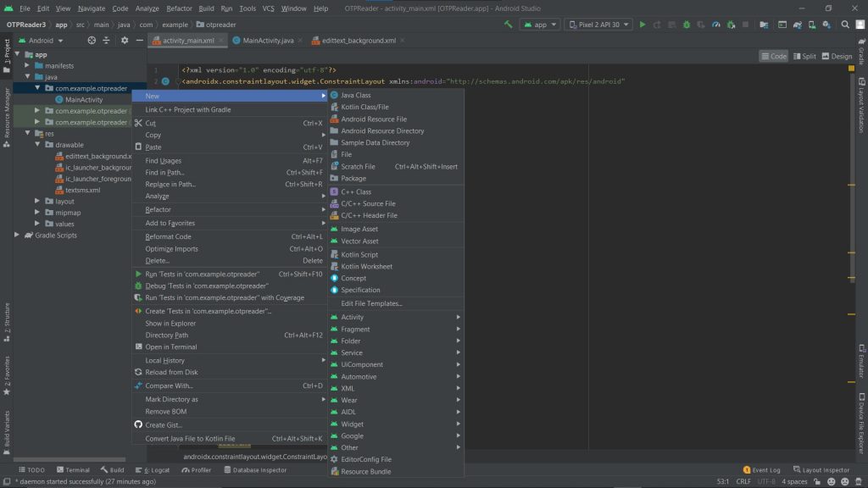Open the Activity submenu entry
Screen dimensions: 868x488
tap(396, 317)
